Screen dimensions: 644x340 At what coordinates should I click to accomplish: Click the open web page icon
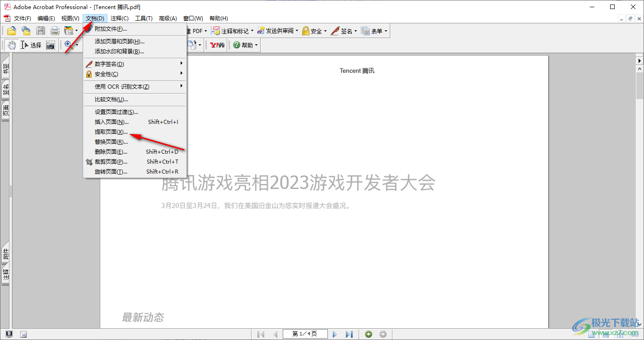[x=26, y=31]
